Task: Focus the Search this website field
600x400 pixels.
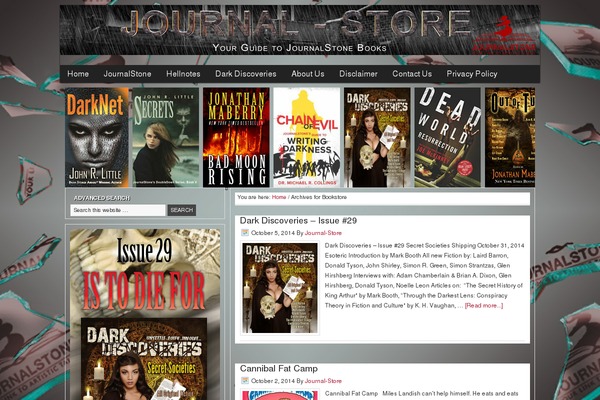Action: [x=118, y=210]
